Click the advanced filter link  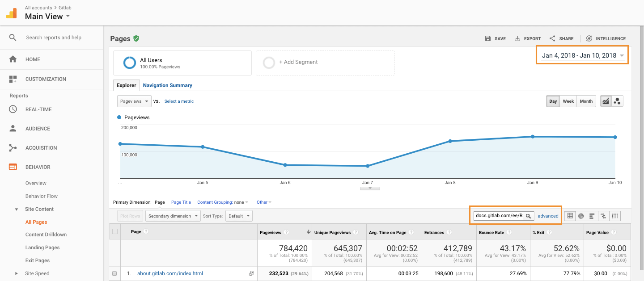pyautogui.click(x=548, y=216)
